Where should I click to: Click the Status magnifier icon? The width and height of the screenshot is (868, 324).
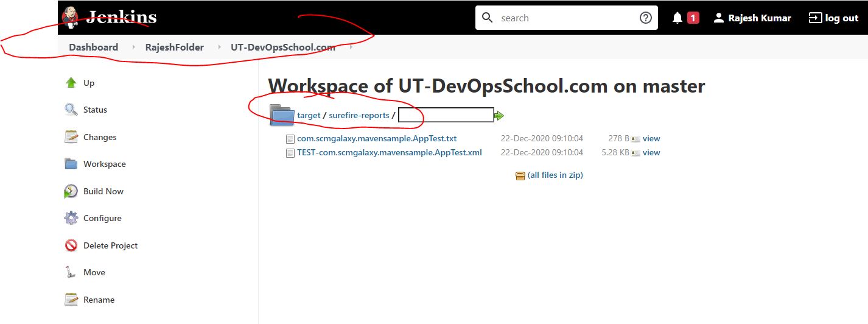point(71,110)
